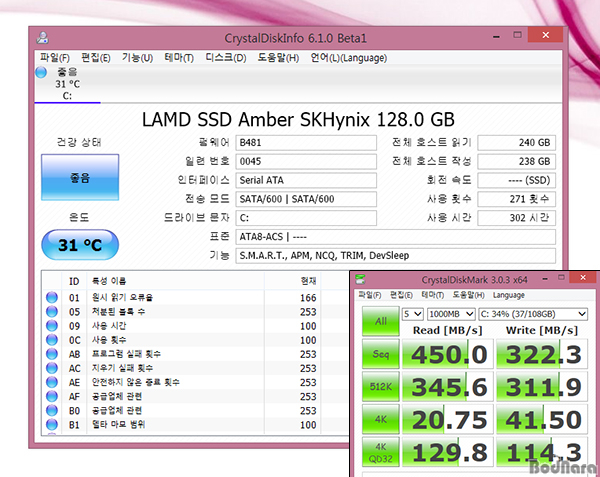Viewport: 600px width, 477px height.
Task: Click status orb of attribute row 01
Action: [x=52, y=297]
